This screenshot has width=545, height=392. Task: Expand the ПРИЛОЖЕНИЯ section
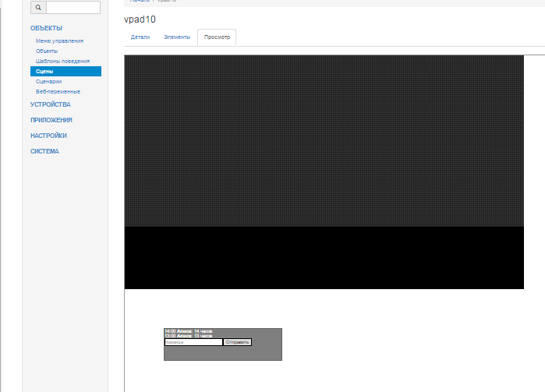tap(51, 120)
